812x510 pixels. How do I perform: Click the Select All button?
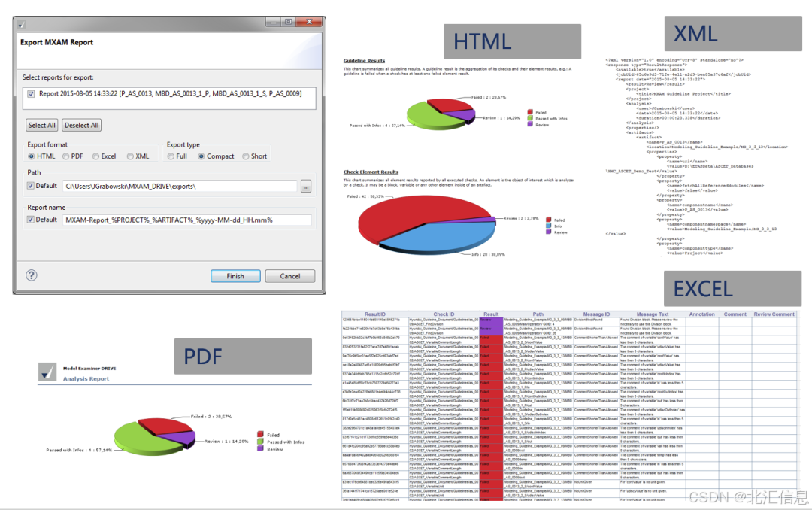(41, 125)
